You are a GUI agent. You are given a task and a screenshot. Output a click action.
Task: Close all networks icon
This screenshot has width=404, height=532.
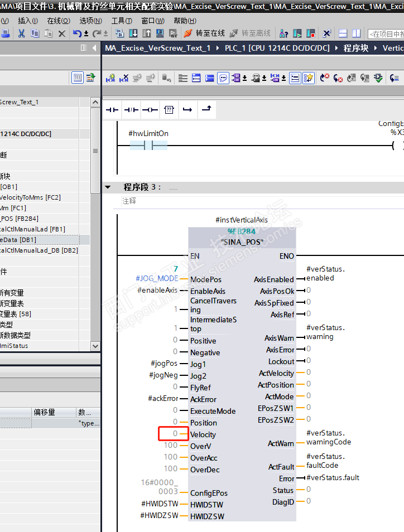[x=209, y=78]
